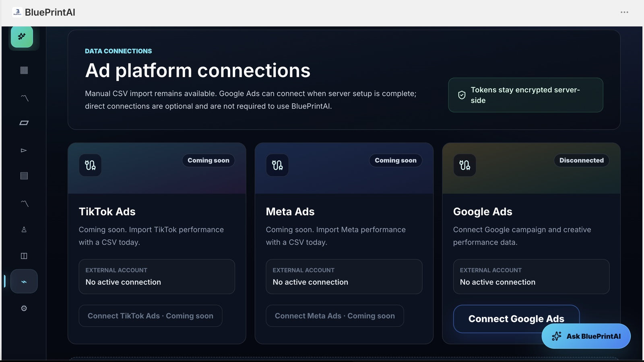Screen dimensions: 644x362
Task: Click the shield check icon by Tokens notice
Action: (462, 95)
